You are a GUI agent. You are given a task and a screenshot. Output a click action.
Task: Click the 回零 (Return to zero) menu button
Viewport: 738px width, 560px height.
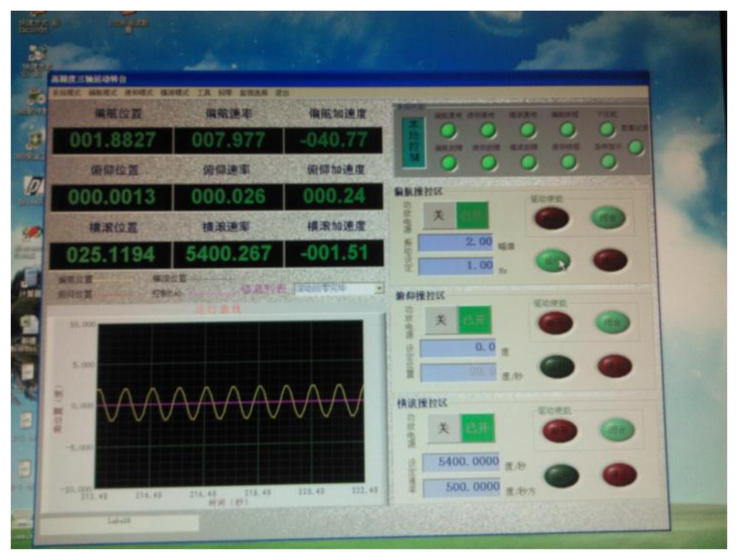click(225, 93)
